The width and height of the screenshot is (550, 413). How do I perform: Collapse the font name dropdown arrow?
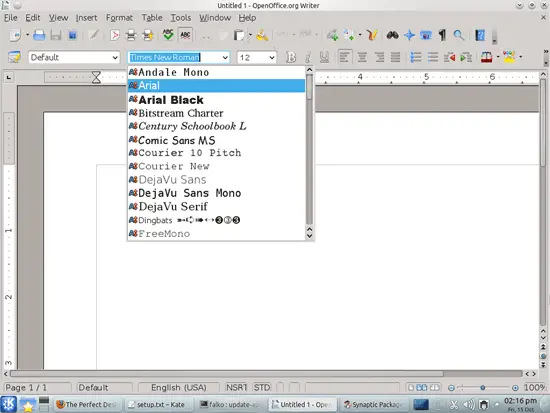225,57
